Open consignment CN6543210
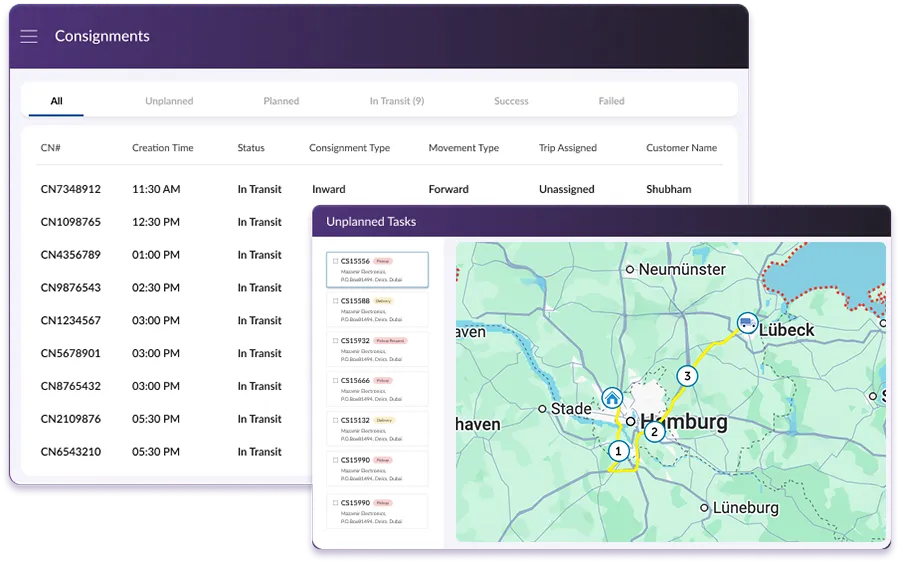900x563 pixels. pyautogui.click(x=71, y=452)
